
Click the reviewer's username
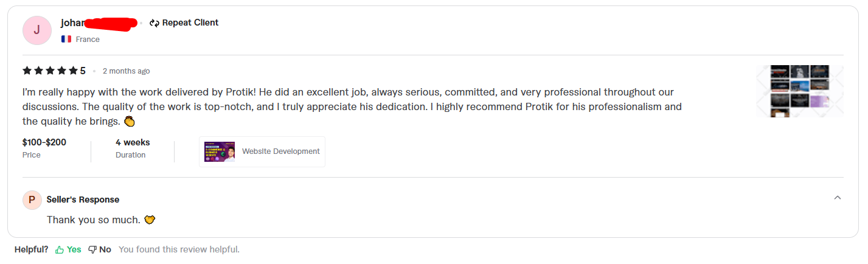point(73,23)
